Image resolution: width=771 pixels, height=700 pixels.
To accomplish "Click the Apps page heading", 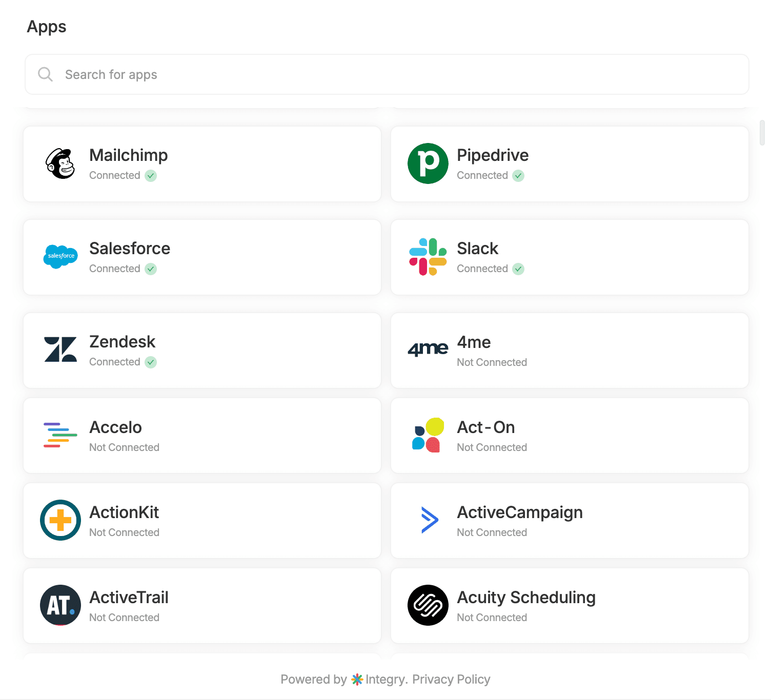I will [47, 27].
